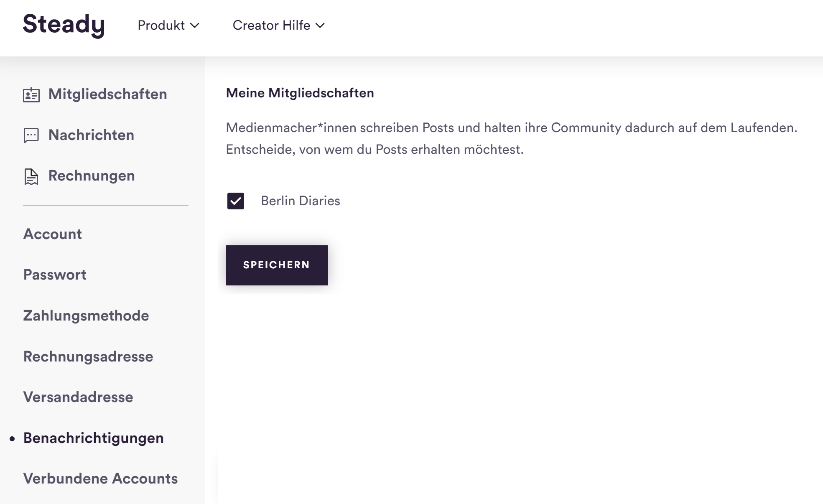Click the Rechnungen invoice document icon

tap(31, 176)
